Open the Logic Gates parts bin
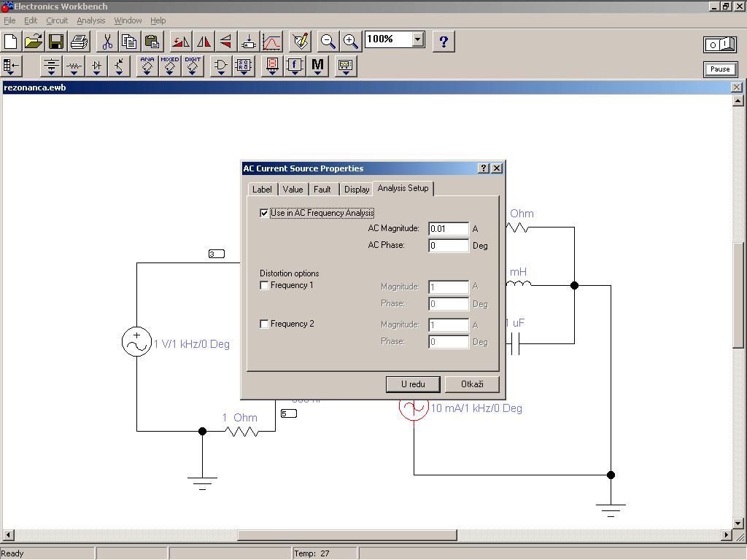This screenshot has height=560, width=747. 220,66
